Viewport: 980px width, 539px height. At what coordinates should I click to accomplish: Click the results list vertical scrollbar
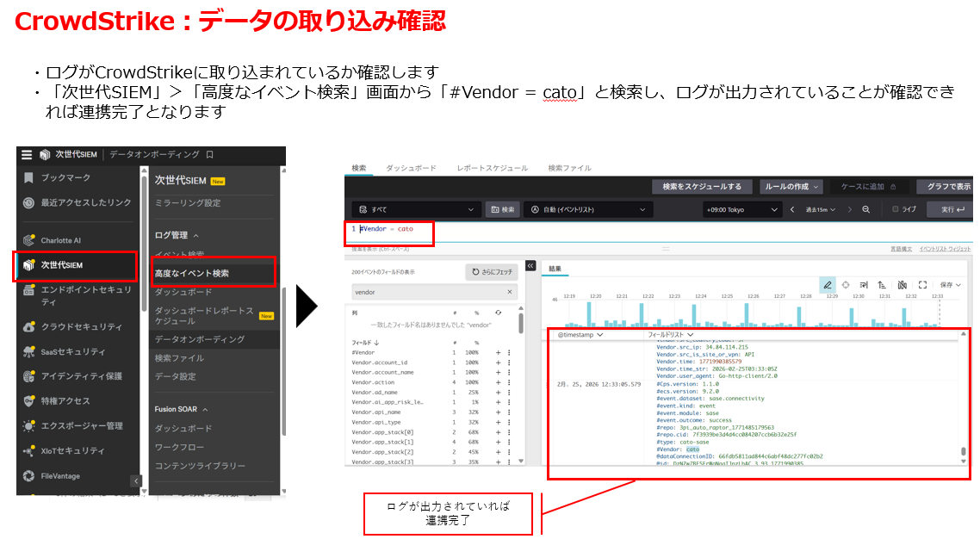tap(963, 452)
